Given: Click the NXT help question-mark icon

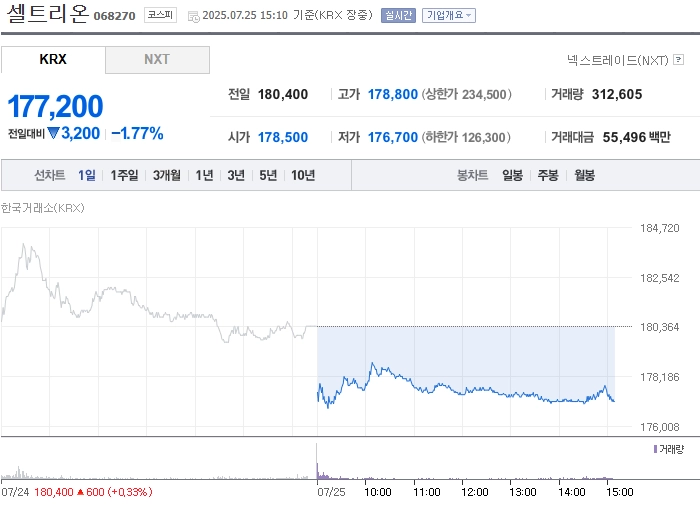Looking at the screenshot, I should click(x=678, y=59).
